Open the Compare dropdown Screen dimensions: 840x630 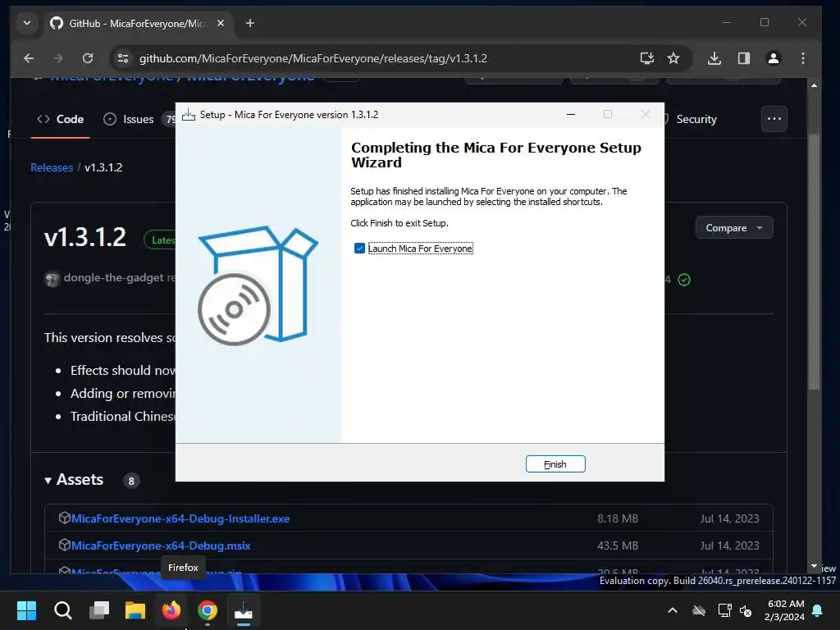(734, 228)
